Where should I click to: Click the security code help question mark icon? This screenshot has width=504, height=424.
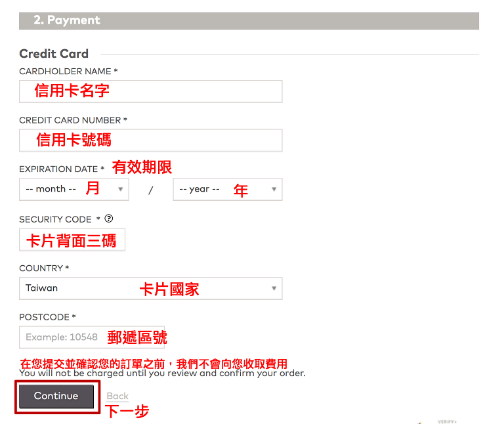pyautogui.click(x=109, y=219)
